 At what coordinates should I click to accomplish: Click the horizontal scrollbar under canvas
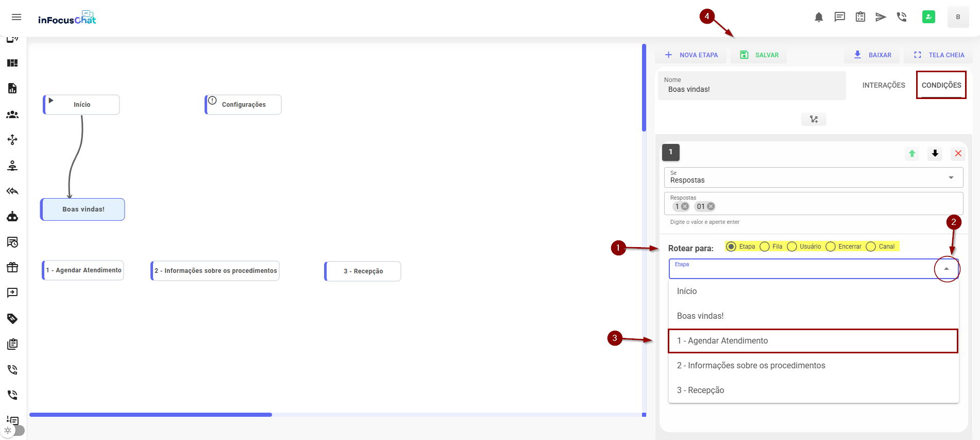pos(150,415)
